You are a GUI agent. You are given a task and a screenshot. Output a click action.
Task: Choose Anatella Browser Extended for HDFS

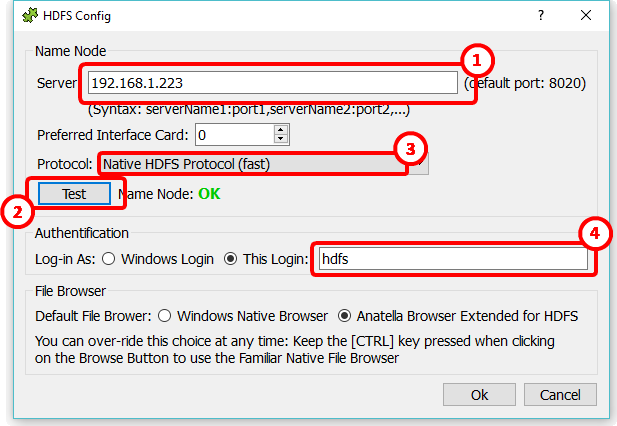[345, 316]
